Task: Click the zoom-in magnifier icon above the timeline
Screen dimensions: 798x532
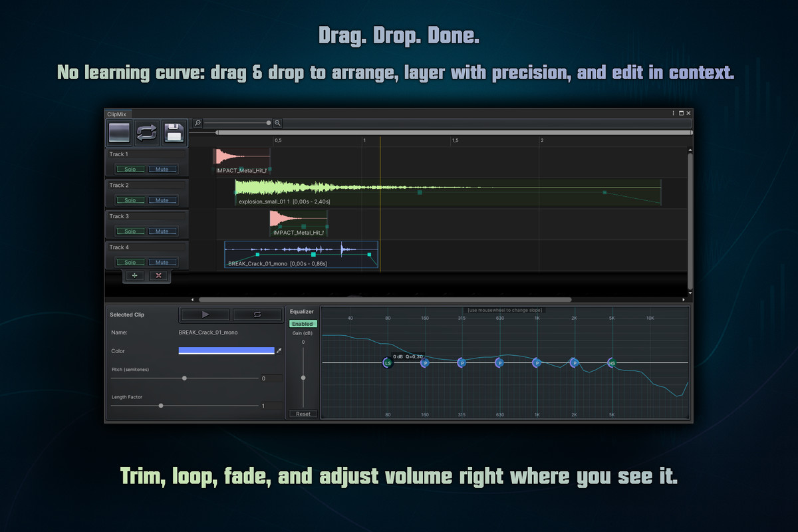Action: tap(277, 123)
